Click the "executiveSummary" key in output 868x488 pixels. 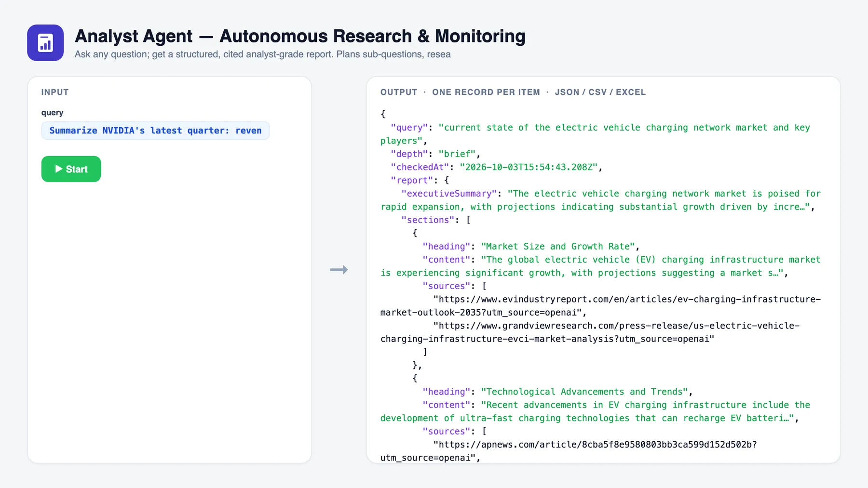click(x=449, y=194)
